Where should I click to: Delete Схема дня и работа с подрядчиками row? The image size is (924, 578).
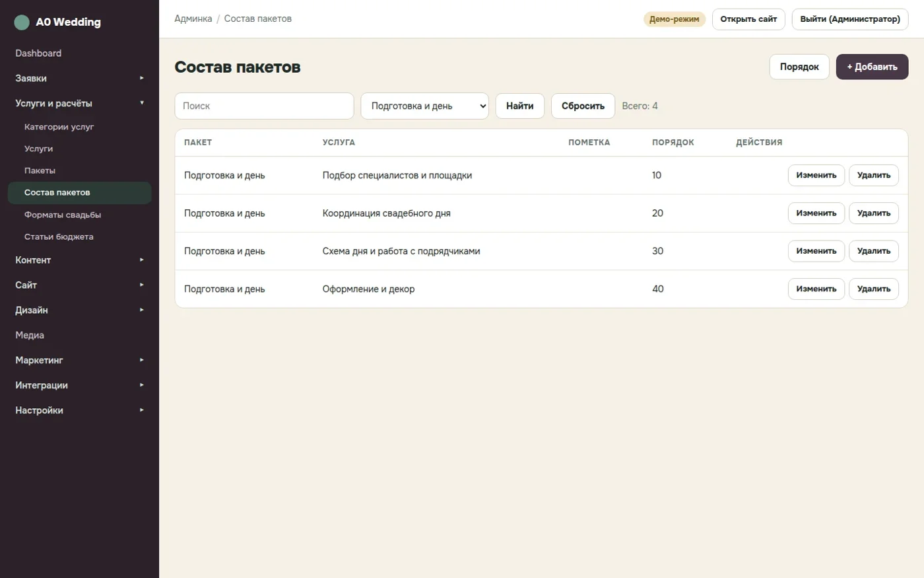pyautogui.click(x=874, y=251)
